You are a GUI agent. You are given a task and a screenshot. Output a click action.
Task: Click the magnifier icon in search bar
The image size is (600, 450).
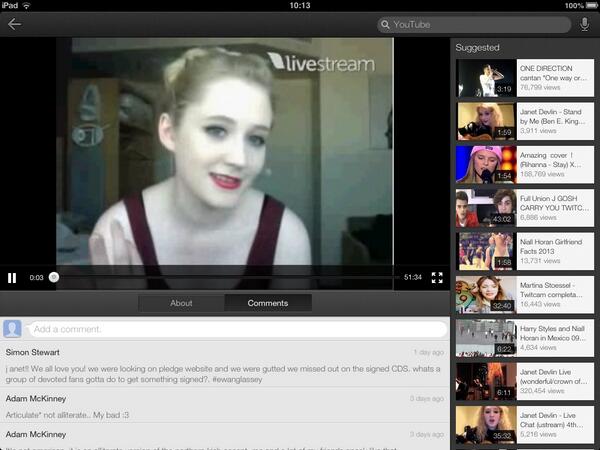[x=385, y=24]
